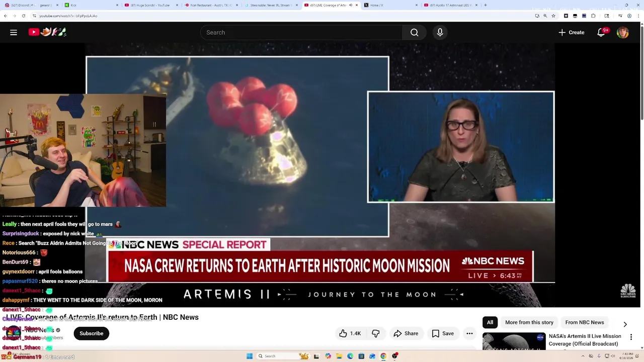The width and height of the screenshot is (644, 362).
Task: Click the browser forward arrow
Action: [x=14, y=16]
